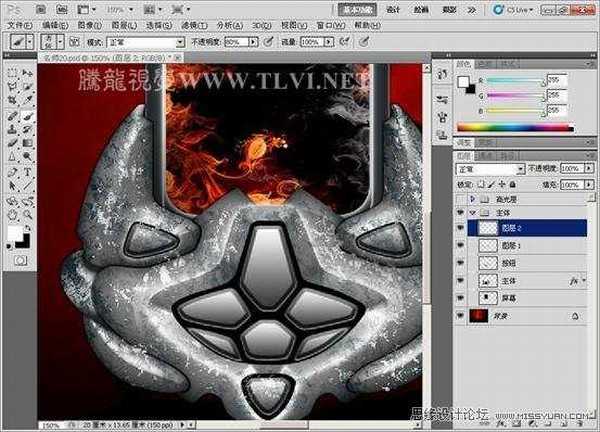This screenshot has height=432, width=600.
Task: Select the Eraser tool
Action: point(13,143)
